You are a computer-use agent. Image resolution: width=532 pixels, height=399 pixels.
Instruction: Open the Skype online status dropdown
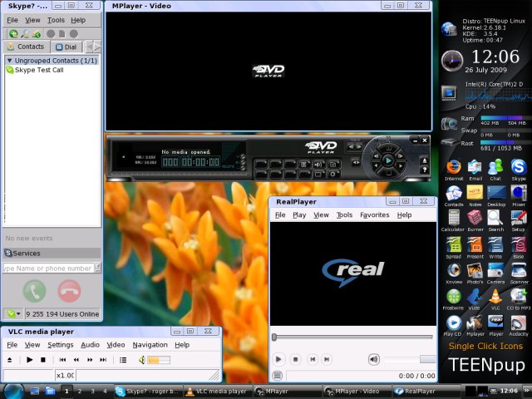pyautogui.click(x=13, y=314)
